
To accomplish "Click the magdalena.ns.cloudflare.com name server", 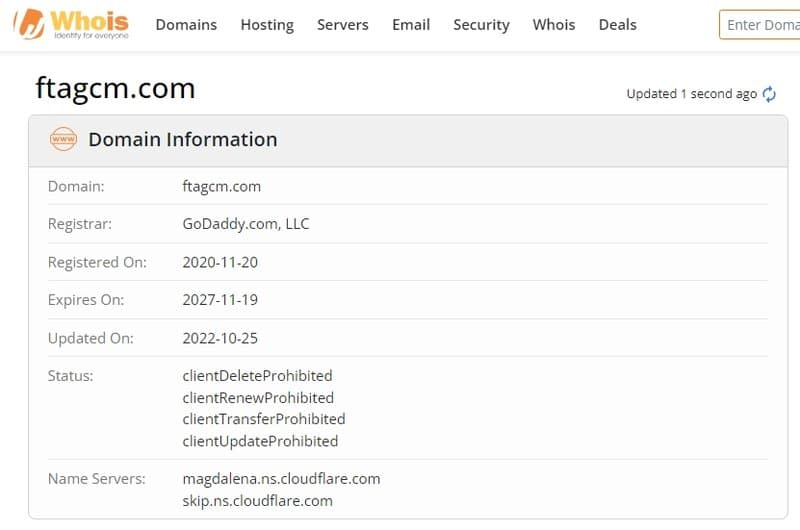I will point(281,479).
